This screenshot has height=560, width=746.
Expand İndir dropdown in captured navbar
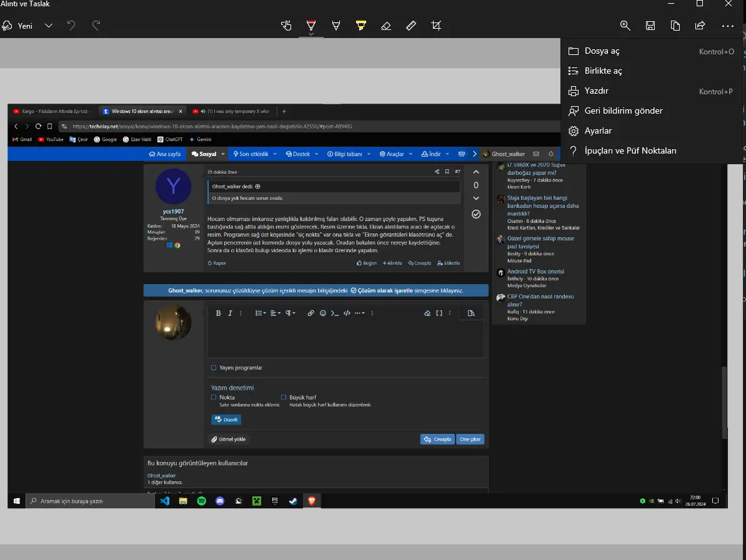447,154
